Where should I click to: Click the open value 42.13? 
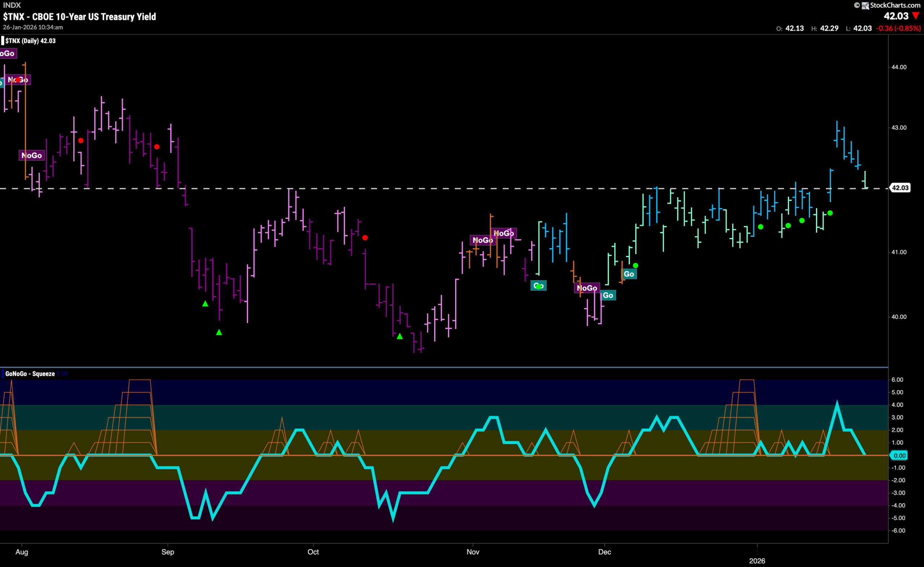click(795, 28)
